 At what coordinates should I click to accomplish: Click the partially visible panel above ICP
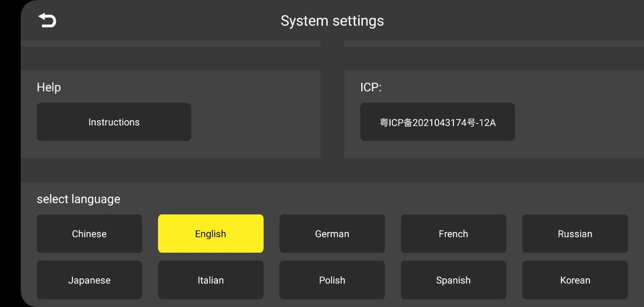pos(493,43)
